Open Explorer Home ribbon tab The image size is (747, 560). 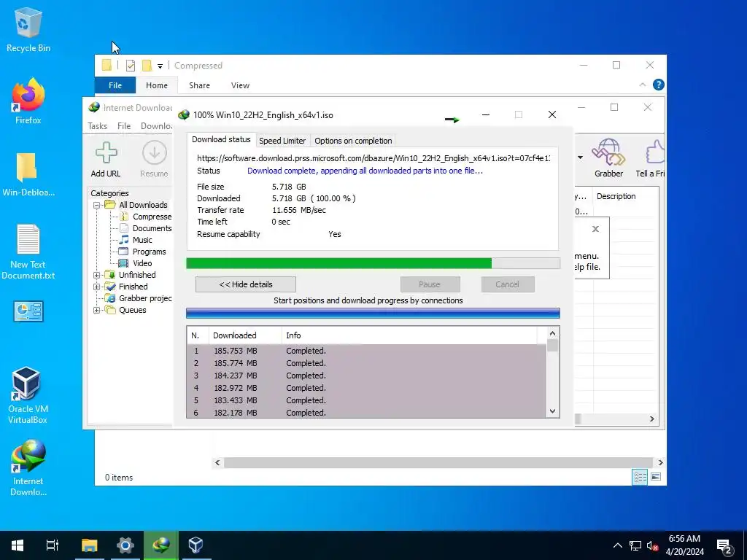click(x=157, y=85)
